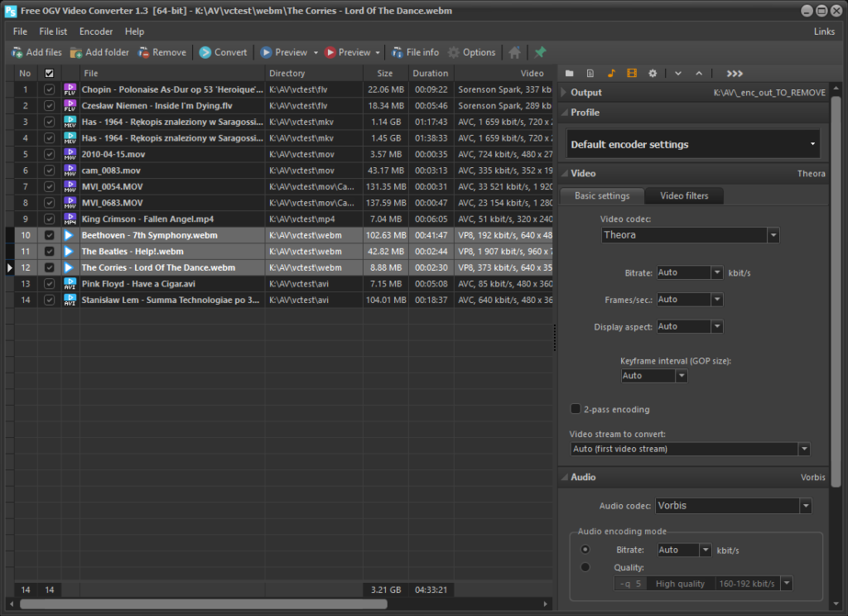Click the gear icon in the right panel toolbar
Viewport: 848px width, 616px height.
pyautogui.click(x=652, y=73)
